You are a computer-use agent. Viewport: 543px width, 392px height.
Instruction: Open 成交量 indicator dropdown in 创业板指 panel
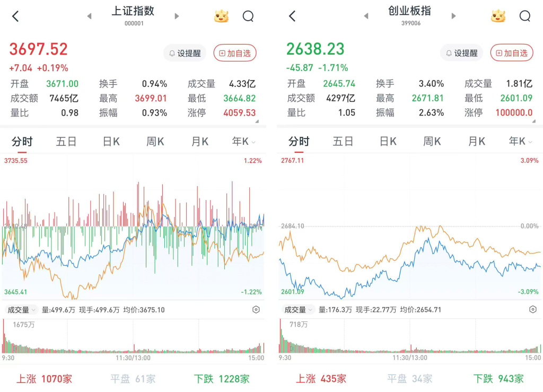298,310
